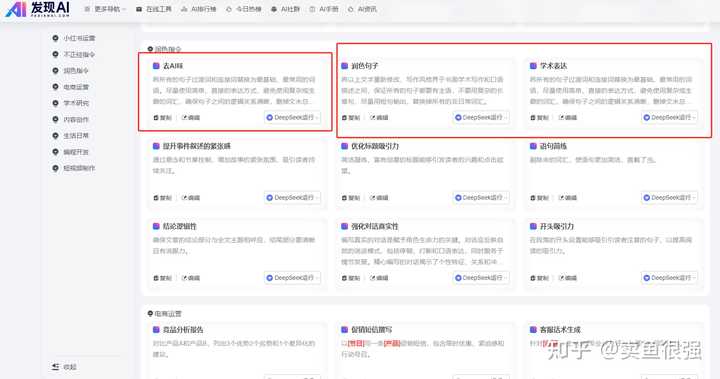Jump to 小红书运营 category in sidebar
Screen dimensions: 720x379
point(74,38)
